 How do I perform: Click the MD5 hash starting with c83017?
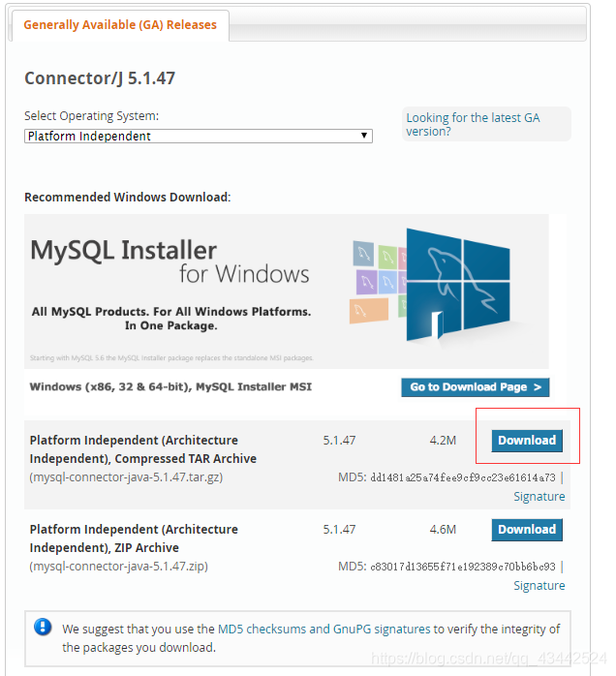point(463,566)
